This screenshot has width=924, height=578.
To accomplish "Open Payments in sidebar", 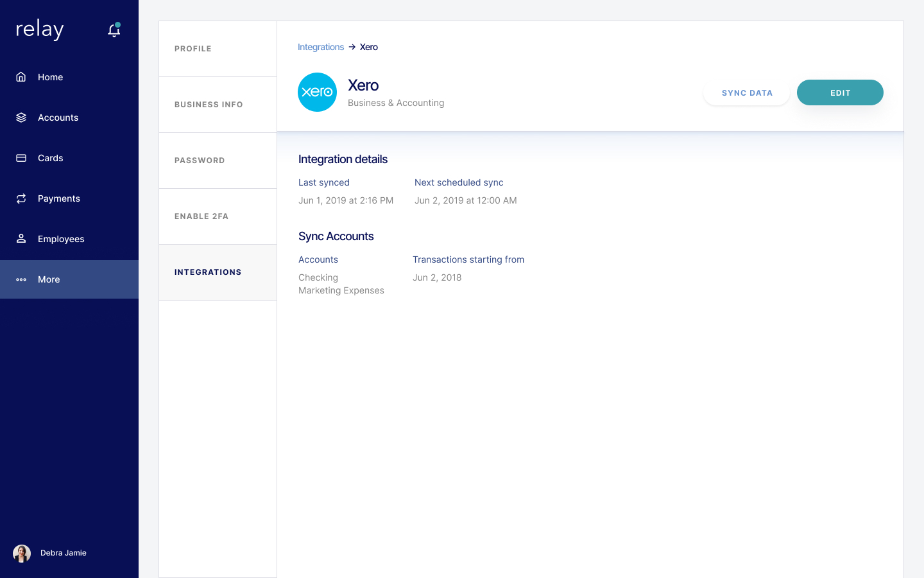I will (69, 198).
